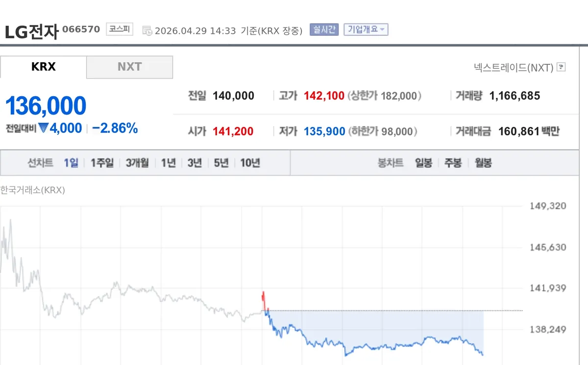This screenshot has height=365, width=588.
Task: Click the blue down-triangle price change indicator
Action: point(44,129)
